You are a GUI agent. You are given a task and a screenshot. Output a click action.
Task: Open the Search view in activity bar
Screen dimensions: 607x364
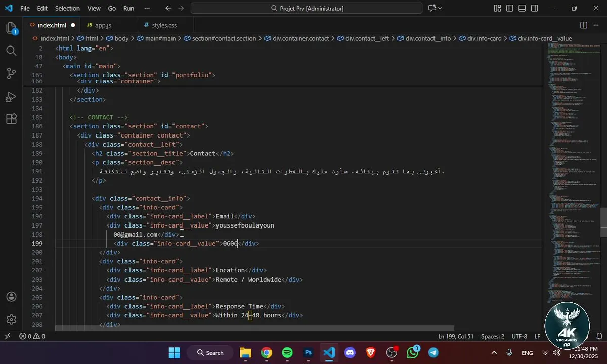point(11,51)
